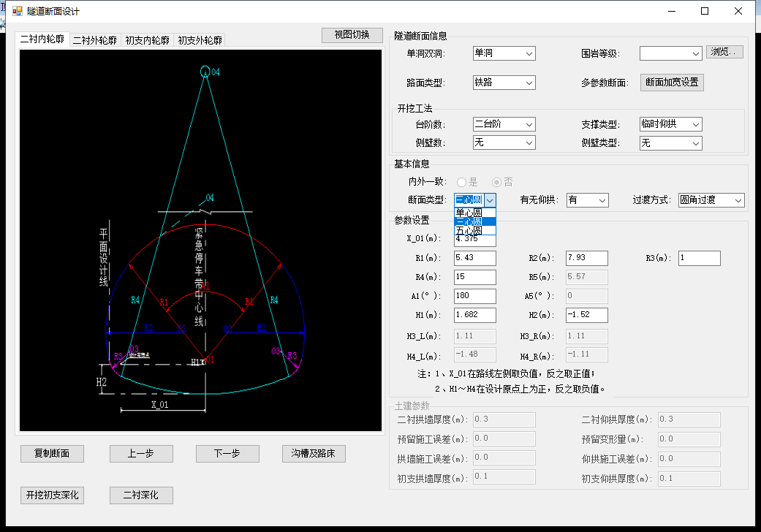The width and height of the screenshot is (761, 532).
Task: Click the 上一步 button
Action: [141, 453]
